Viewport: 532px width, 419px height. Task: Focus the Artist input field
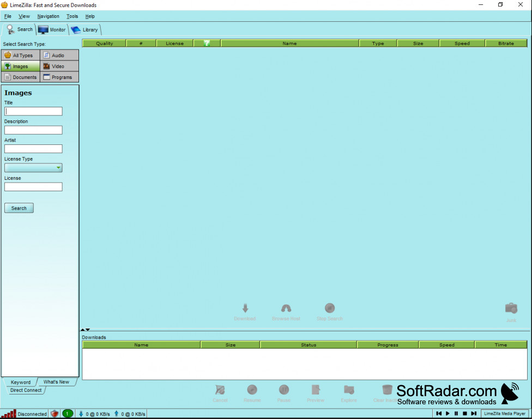click(33, 149)
